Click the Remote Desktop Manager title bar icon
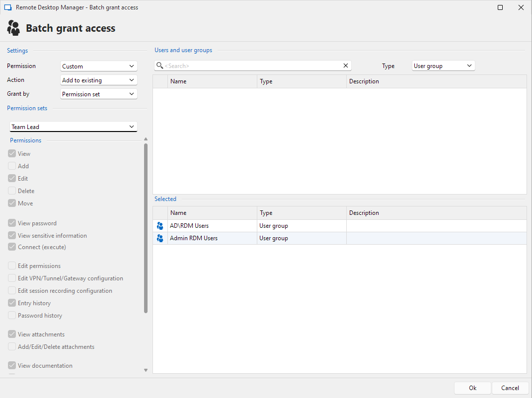 8,7
